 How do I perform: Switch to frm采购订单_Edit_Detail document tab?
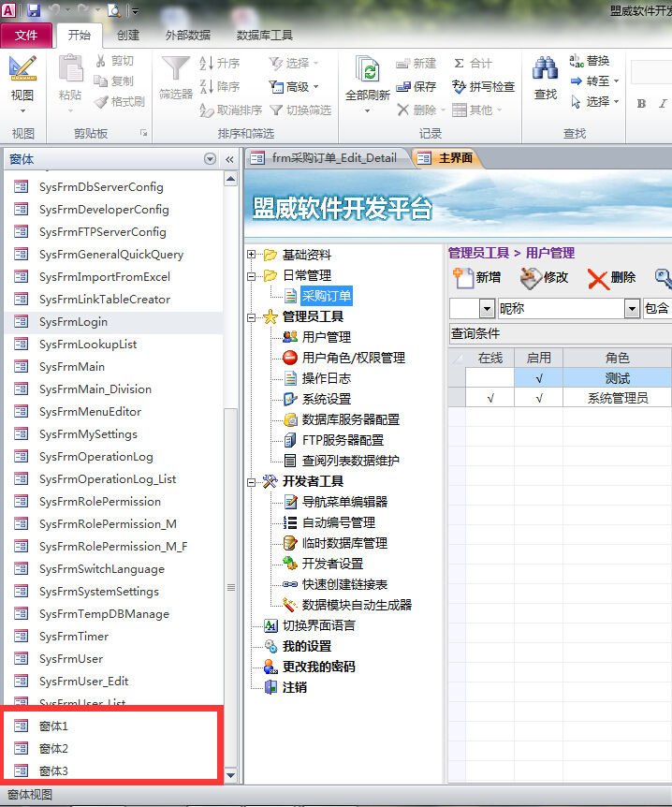[328, 158]
